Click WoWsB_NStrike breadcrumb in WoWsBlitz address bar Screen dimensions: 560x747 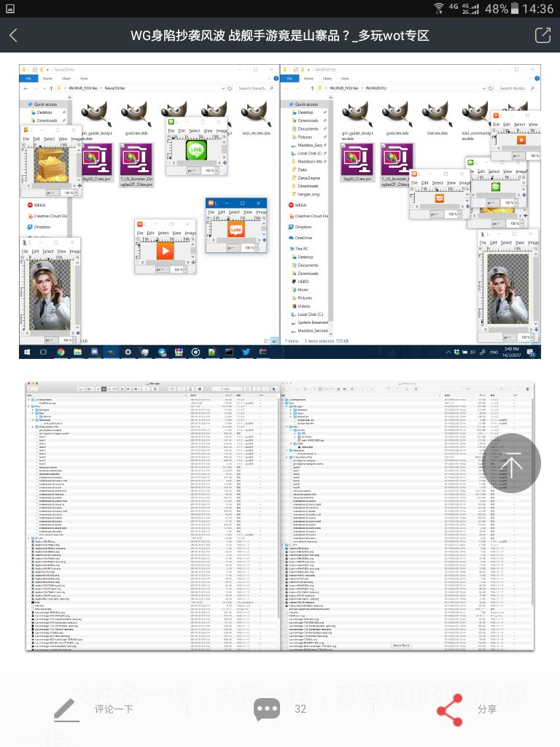(344, 88)
